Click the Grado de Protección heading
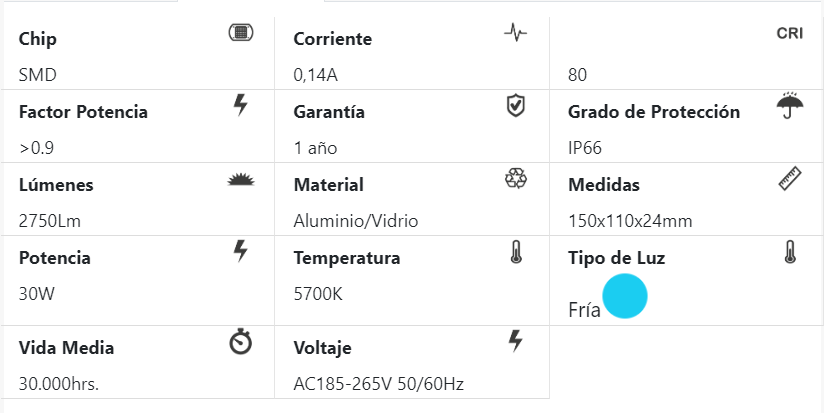The width and height of the screenshot is (824, 413). pyautogui.click(x=654, y=112)
